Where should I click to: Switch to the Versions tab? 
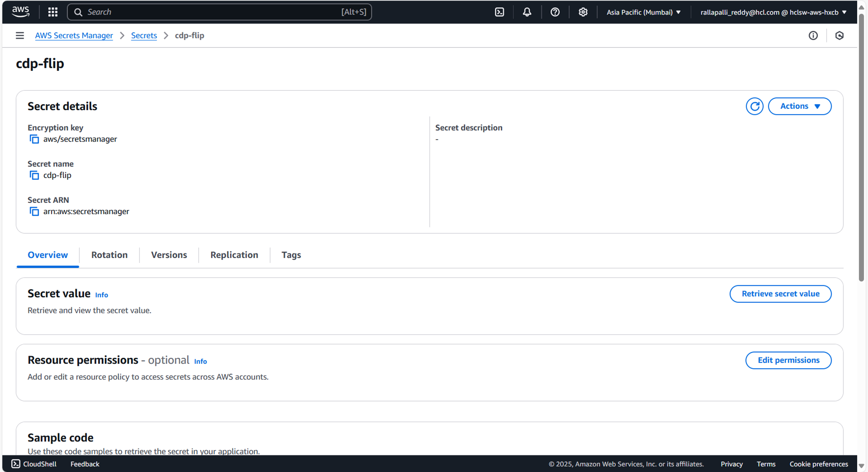(x=169, y=255)
